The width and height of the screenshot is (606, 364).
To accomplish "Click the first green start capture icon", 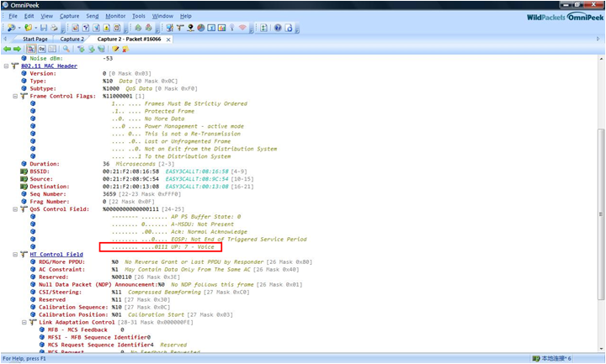I will (138, 28).
